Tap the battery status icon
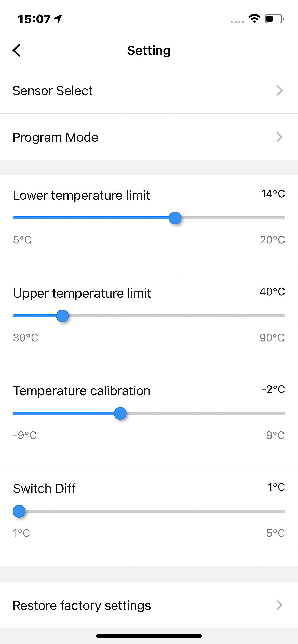 (x=274, y=19)
